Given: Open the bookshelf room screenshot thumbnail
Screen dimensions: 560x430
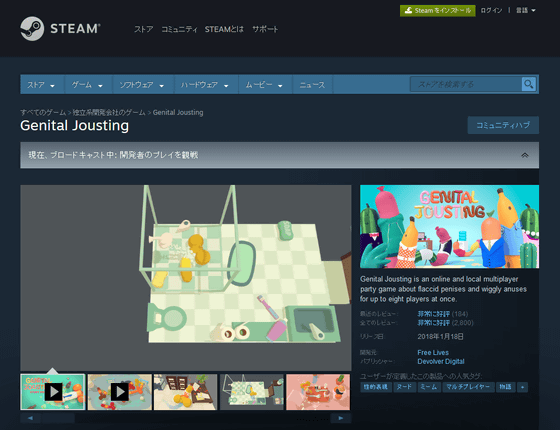Looking at the screenshot, I should tap(185, 392).
